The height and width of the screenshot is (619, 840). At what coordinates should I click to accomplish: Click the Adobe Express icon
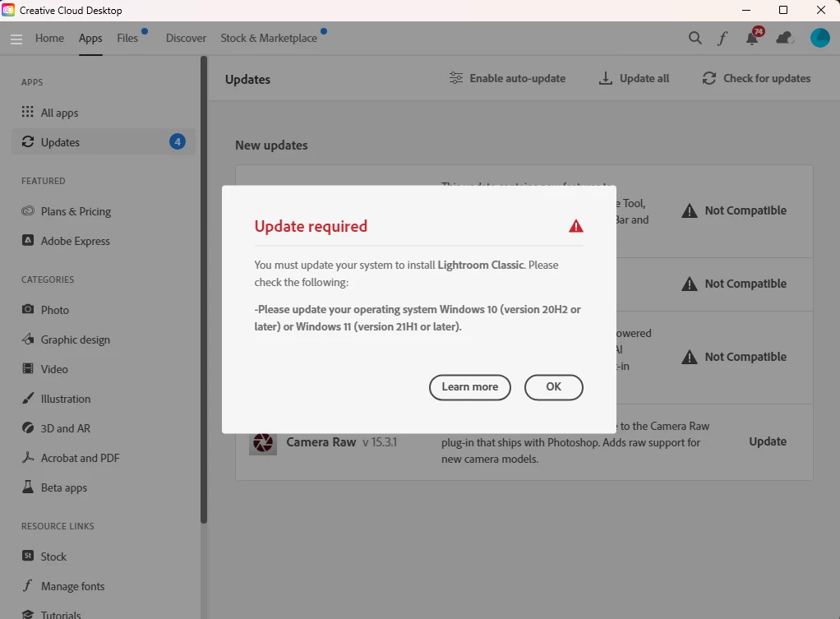point(28,240)
